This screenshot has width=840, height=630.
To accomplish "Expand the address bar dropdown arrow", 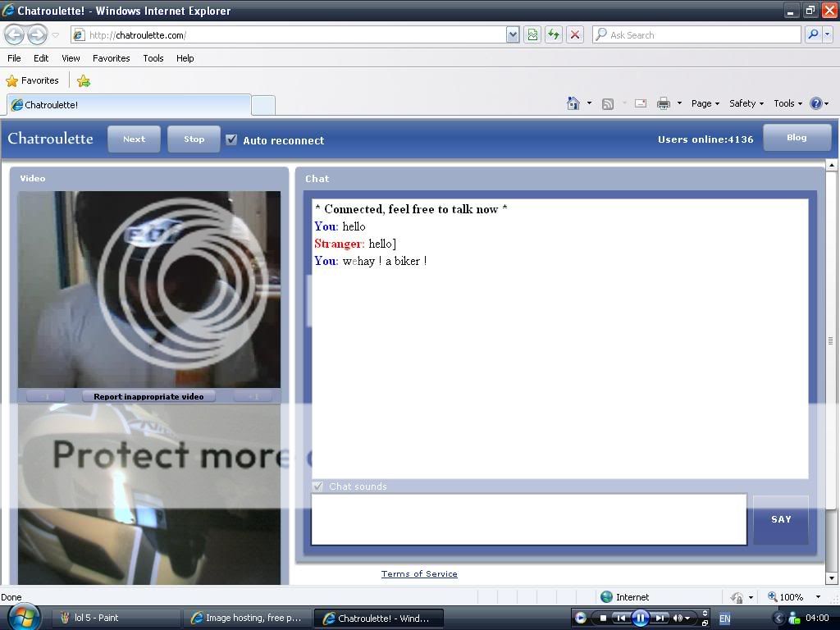I will pos(513,34).
